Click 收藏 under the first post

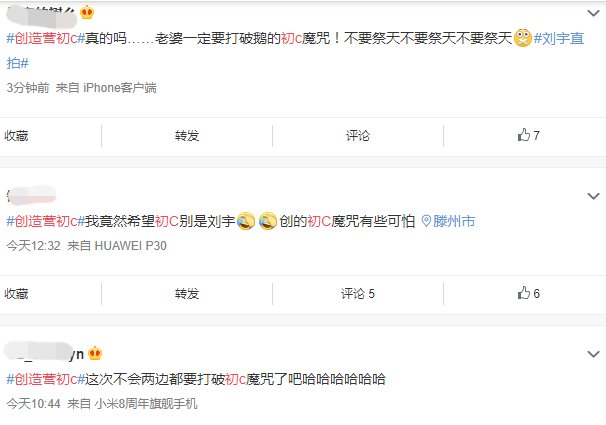16,136
